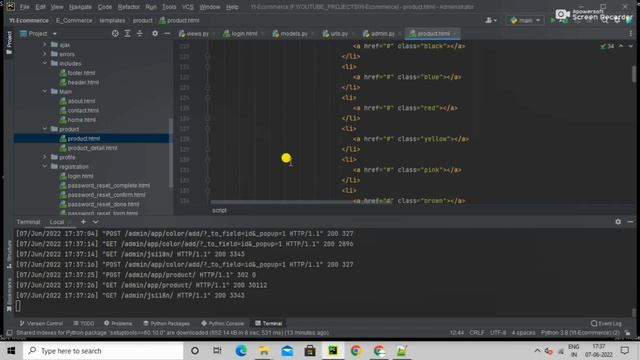Hide the terminal panel with minus icon
The image size is (640, 360).
tap(630, 222)
